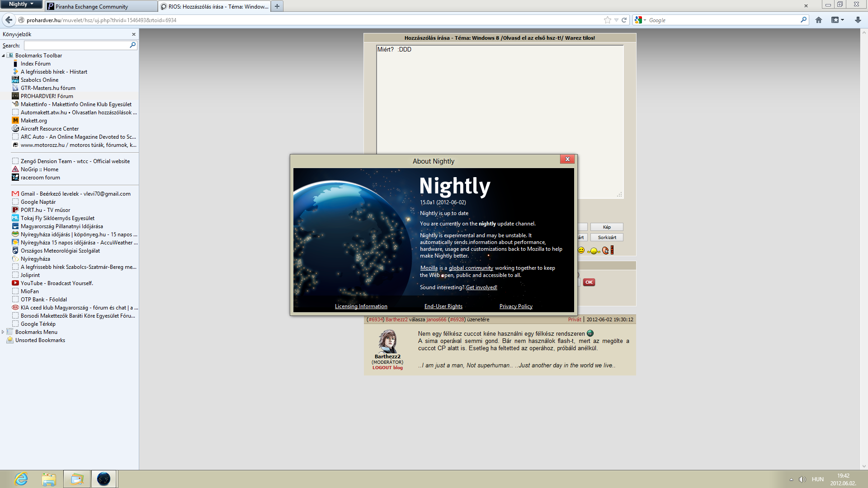The height and width of the screenshot is (488, 868).
Task: Insert the head-banging wall smiley
Action: pyautogui.click(x=608, y=250)
